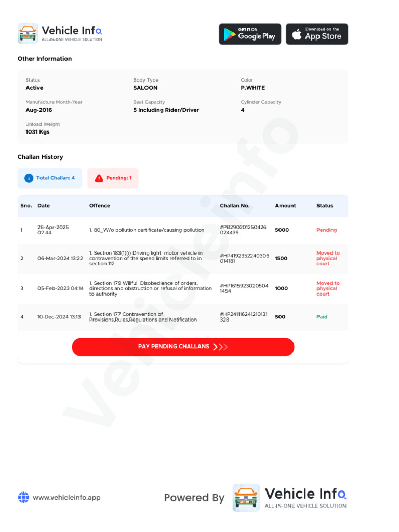Click 5 Including Rider/Driver seat capacity
This screenshot has width=399, height=532.
(166, 110)
